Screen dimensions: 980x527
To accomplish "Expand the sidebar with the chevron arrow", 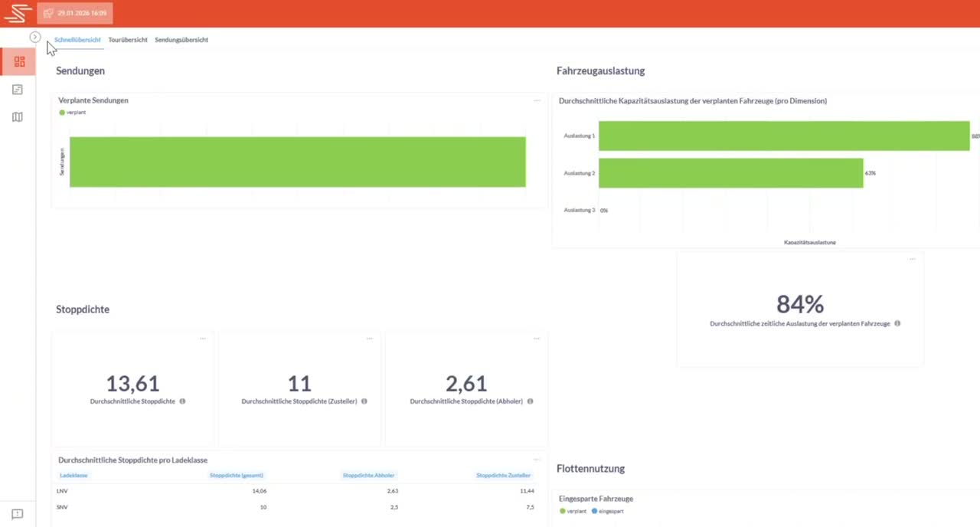I will (x=35, y=37).
